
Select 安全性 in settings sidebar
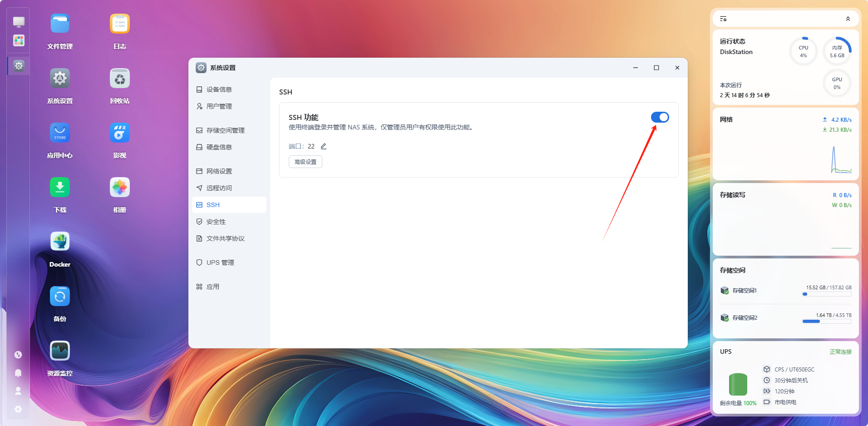pos(216,222)
